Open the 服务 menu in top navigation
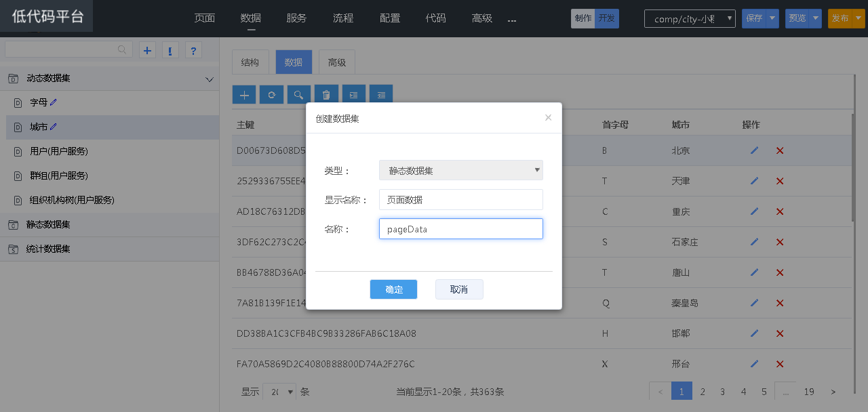 pyautogui.click(x=296, y=18)
